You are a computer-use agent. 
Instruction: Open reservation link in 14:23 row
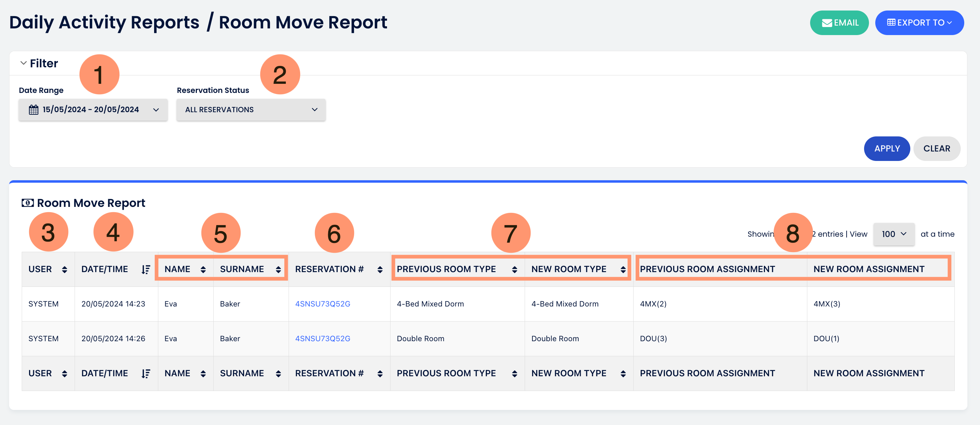[x=322, y=304]
